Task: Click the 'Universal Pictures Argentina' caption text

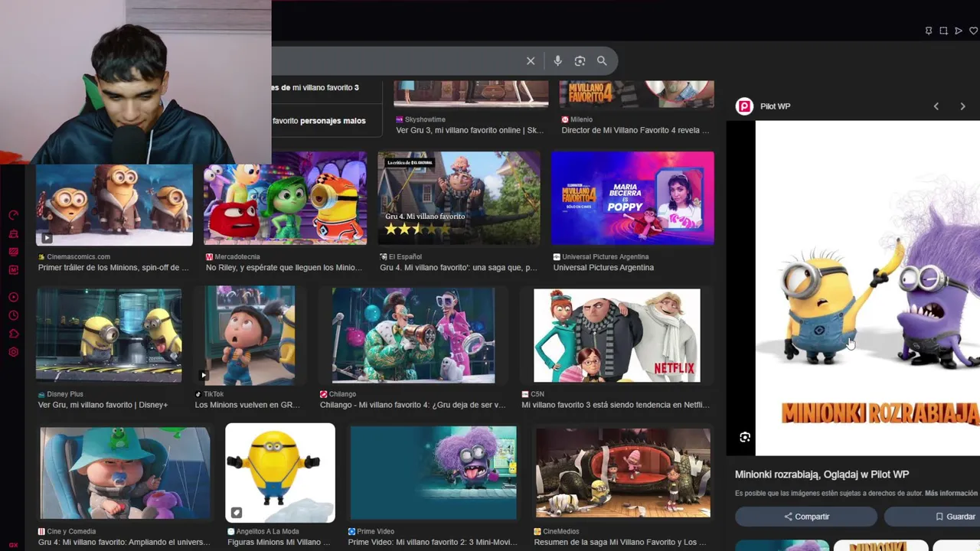Action: tap(603, 268)
